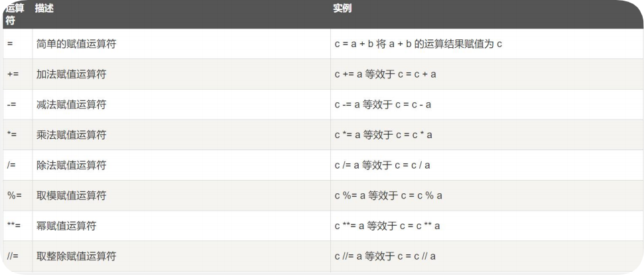The width and height of the screenshot is (644, 275).
Task: Click the 实例 column header
Action: tap(342, 9)
